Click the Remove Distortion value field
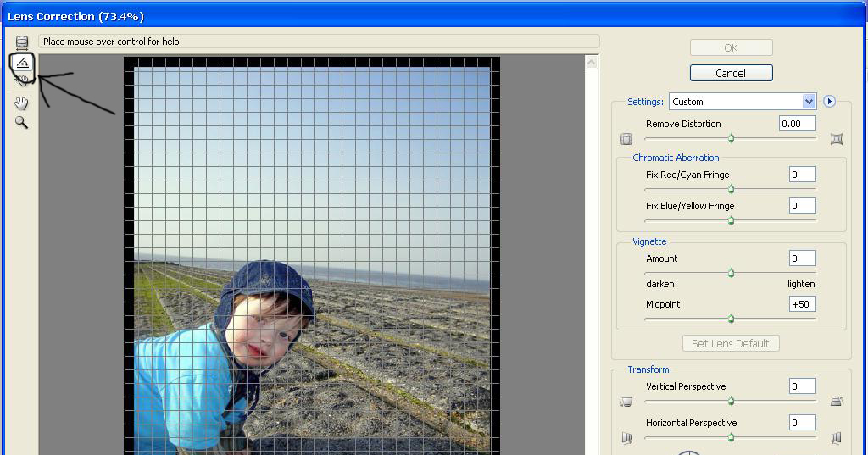 point(797,124)
